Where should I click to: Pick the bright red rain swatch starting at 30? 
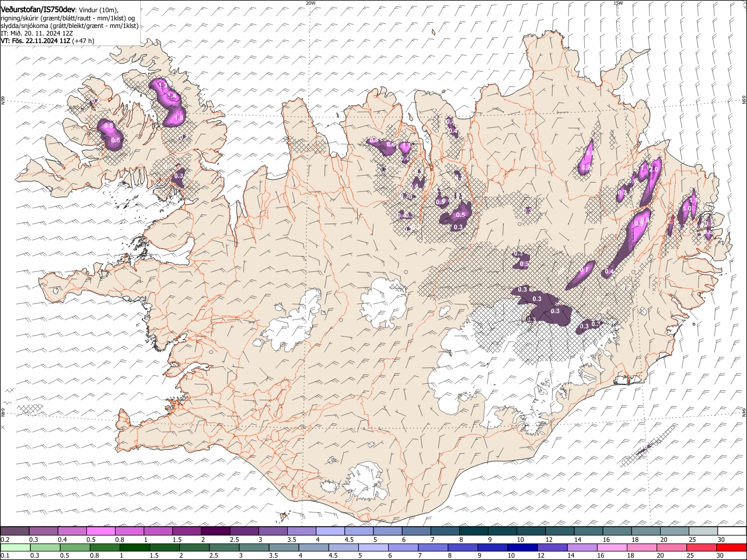point(731,547)
